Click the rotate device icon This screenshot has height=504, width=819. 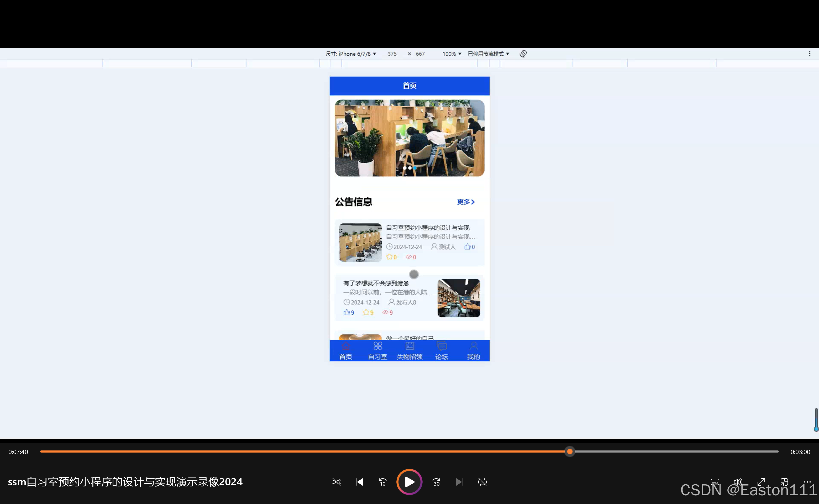click(523, 54)
